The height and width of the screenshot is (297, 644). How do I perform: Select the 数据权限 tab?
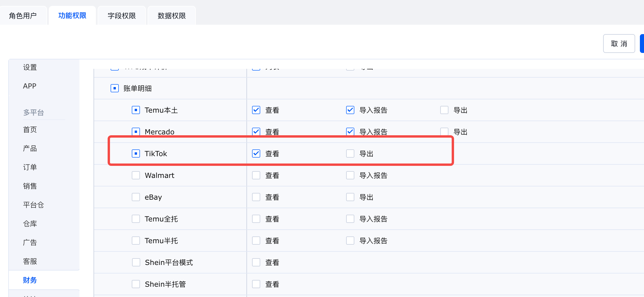pyautogui.click(x=171, y=16)
